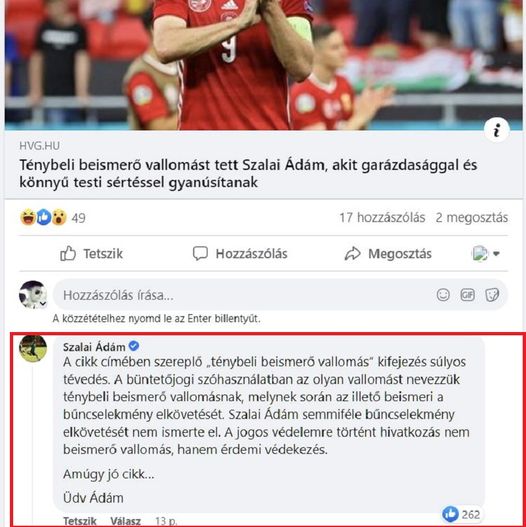This screenshot has height=527, width=526.
Task: Open the emoji picker in comment box
Action: [443, 295]
